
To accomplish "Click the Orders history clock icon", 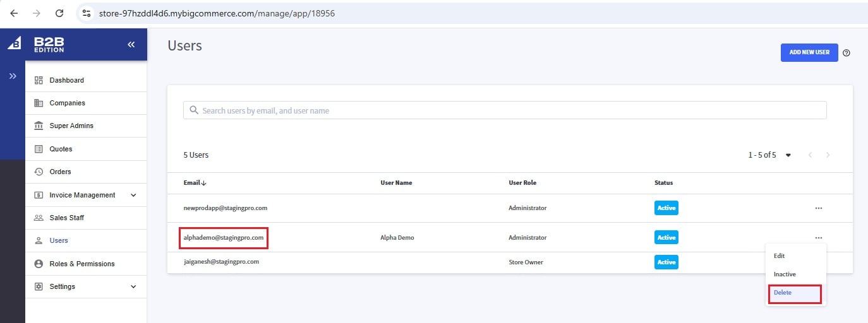I will pyautogui.click(x=38, y=172).
